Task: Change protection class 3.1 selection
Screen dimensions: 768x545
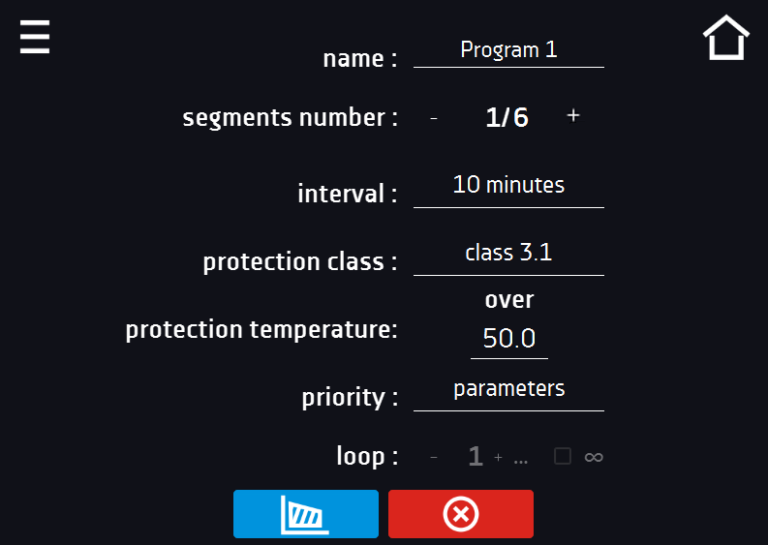Action: (508, 255)
